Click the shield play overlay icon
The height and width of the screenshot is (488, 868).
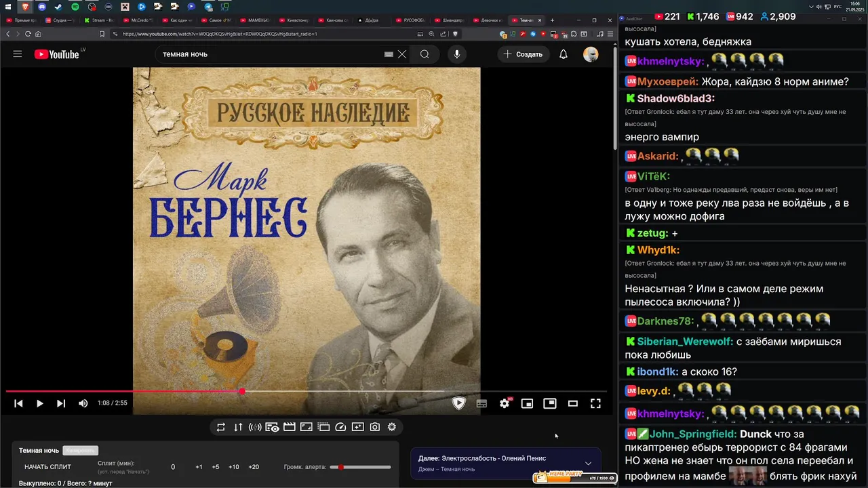click(459, 403)
